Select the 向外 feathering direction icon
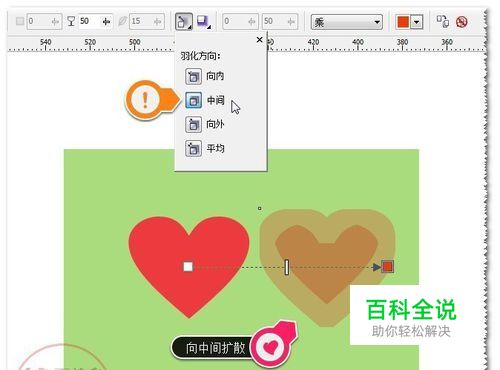This screenshot has height=370, width=500. [x=193, y=125]
